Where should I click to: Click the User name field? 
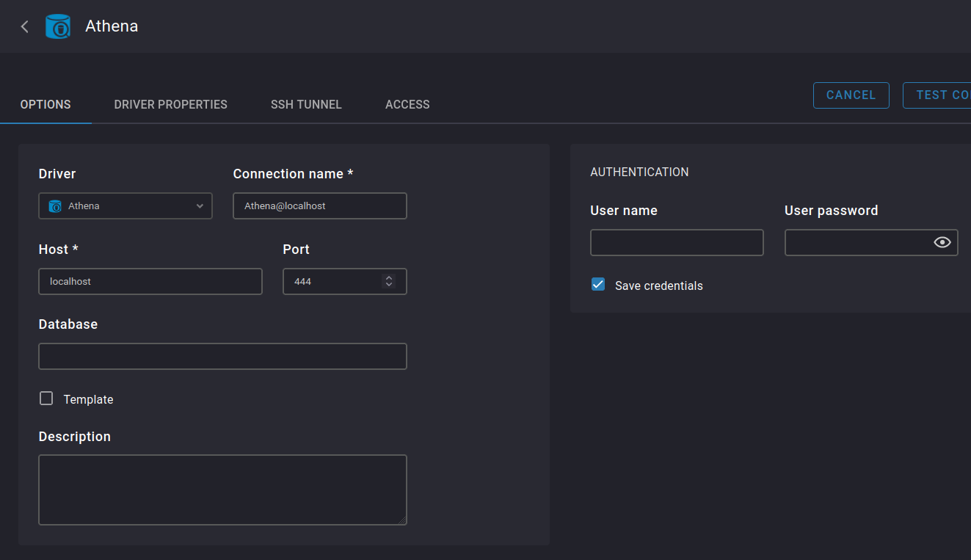click(676, 241)
